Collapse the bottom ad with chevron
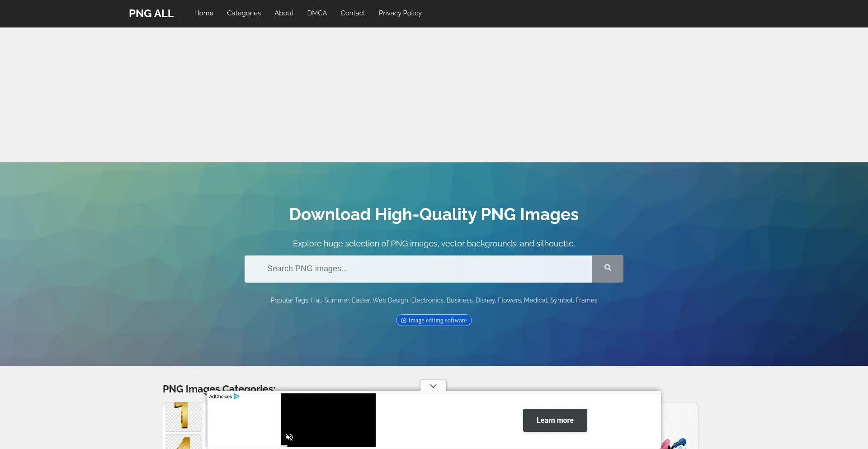The width and height of the screenshot is (868, 449). (433, 386)
